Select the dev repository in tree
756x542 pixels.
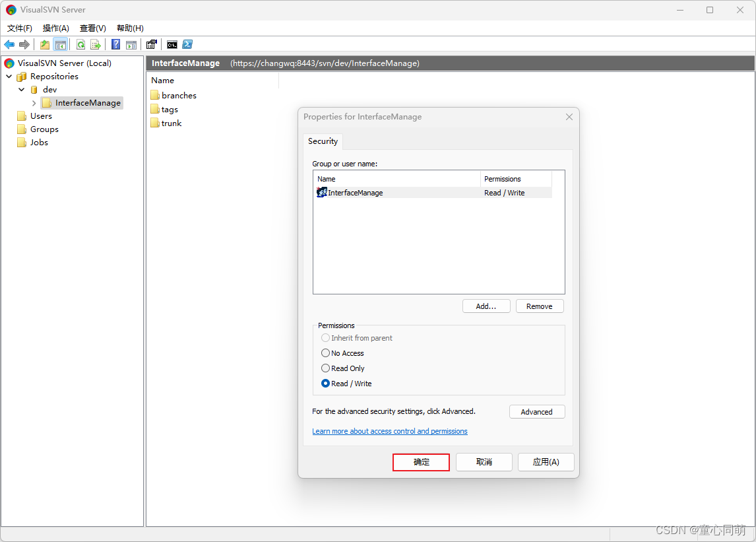point(49,90)
